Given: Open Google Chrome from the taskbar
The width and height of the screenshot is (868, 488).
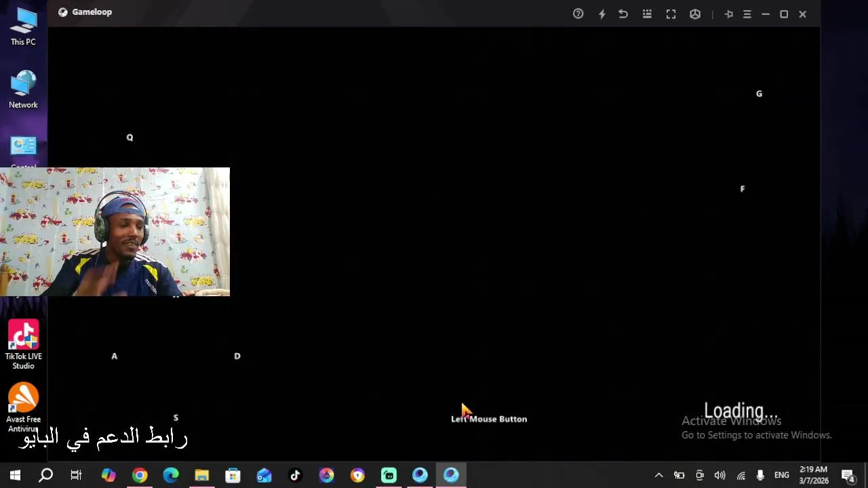Looking at the screenshot, I should point(140,475).
